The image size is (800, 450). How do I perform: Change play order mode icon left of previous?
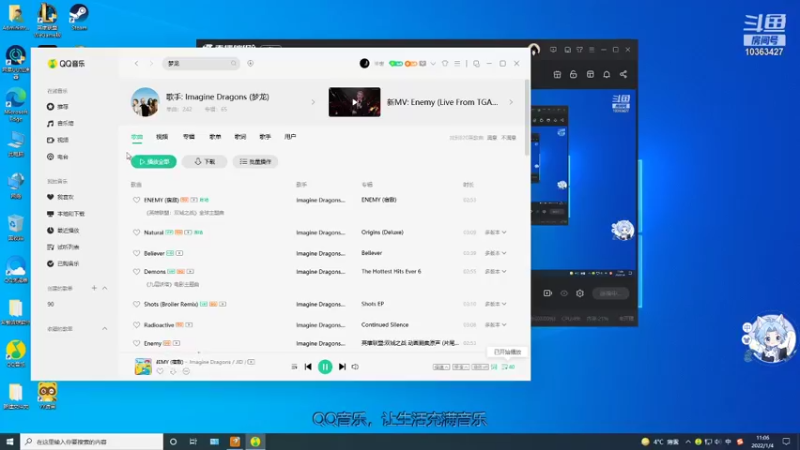tap(294, 367)
